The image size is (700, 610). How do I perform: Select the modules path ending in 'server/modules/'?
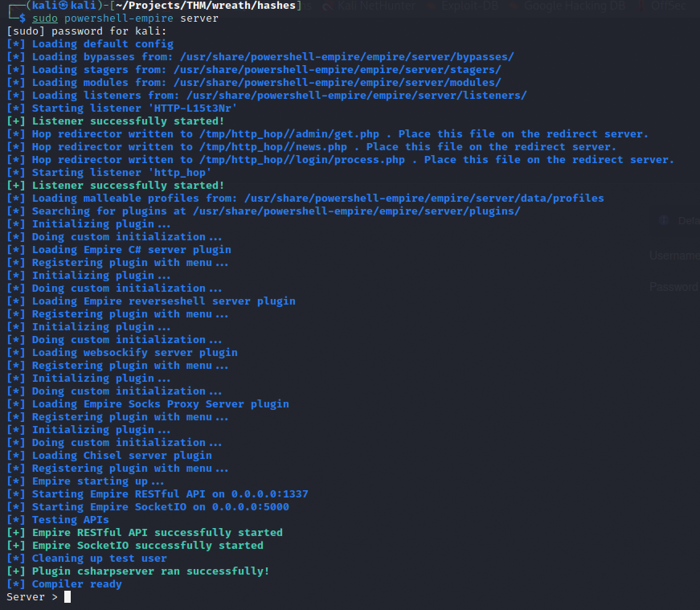[338, 83]
